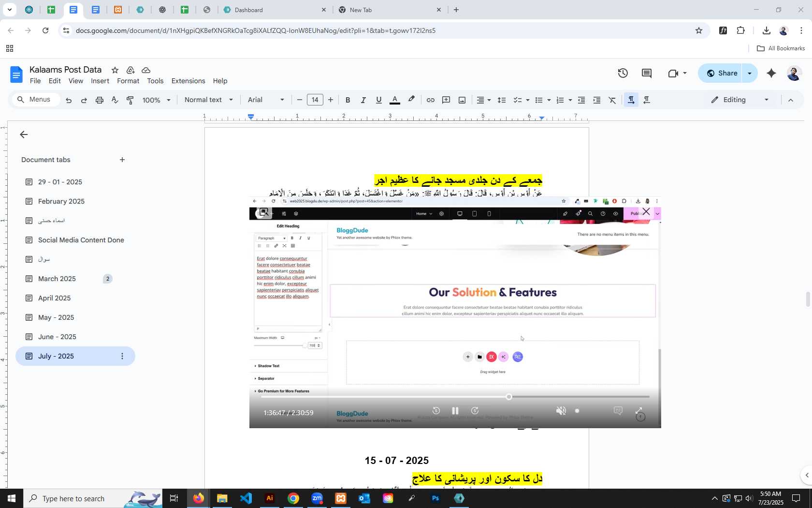Open the View menu
Screen dimensions: 812x508
(76, 81)
